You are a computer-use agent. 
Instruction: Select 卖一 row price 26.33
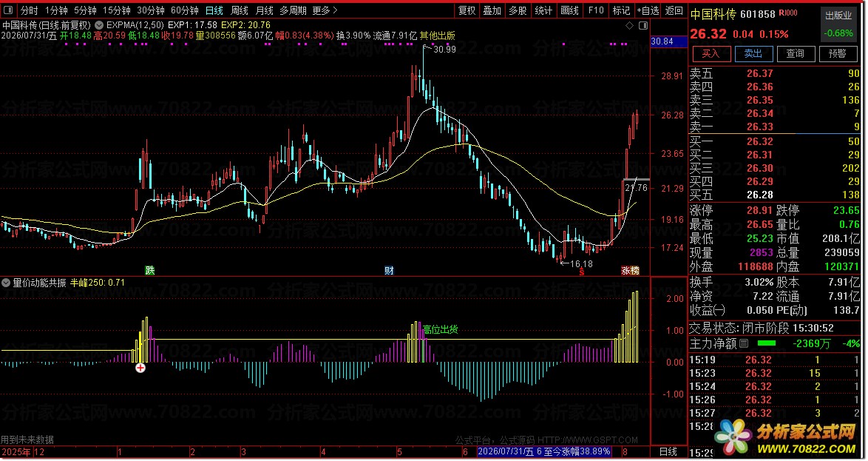tap(759, 127)
